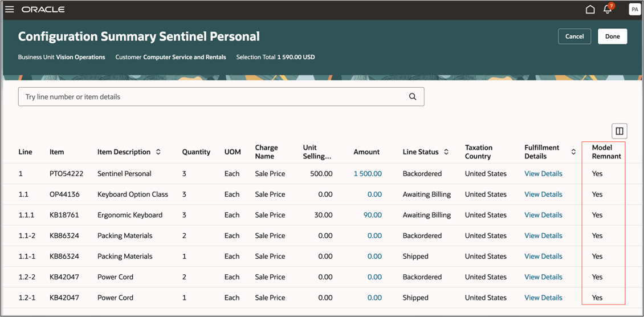The image size is (644, 317).
Task: Click the Keyboard Option Class description
Action: pyautogui.click(x=133, y=194)
